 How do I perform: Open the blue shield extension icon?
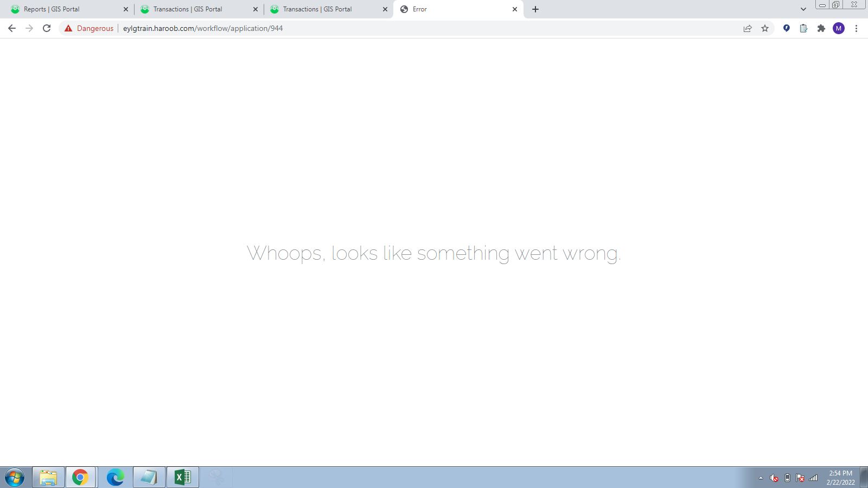[x=786, y=28]
